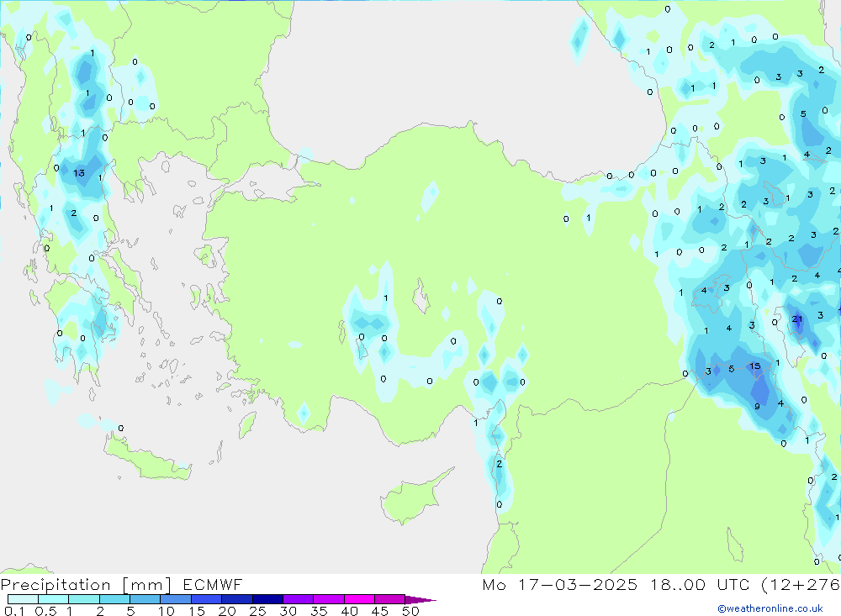Click the '40' legend scale label

coord(349,611)
